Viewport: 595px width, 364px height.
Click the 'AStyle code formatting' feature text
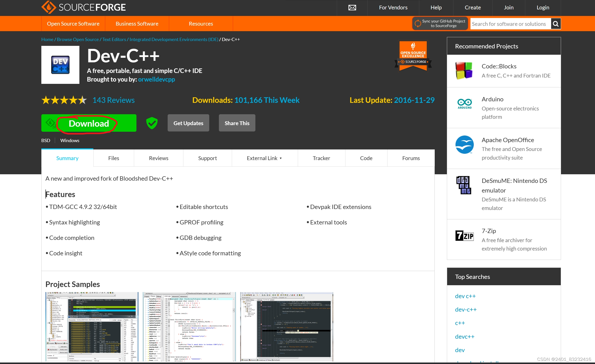click(x=210, y=253)
